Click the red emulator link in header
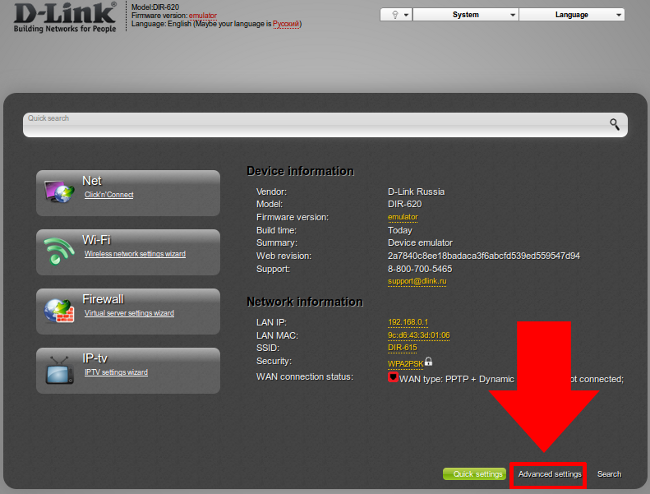This screenshot has height=494, width=650. [x=203, y=16]
